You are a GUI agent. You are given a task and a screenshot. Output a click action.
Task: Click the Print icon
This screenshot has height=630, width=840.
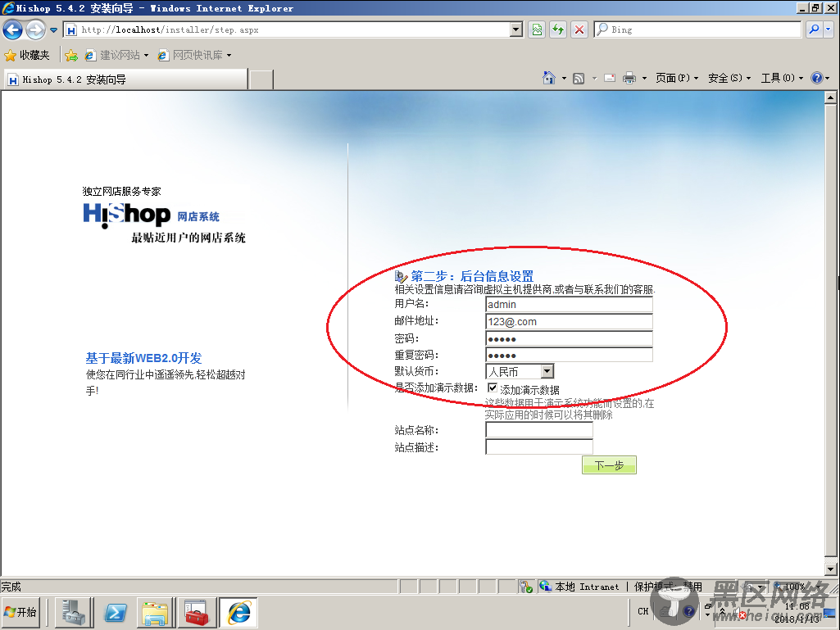tap(629, 78)
